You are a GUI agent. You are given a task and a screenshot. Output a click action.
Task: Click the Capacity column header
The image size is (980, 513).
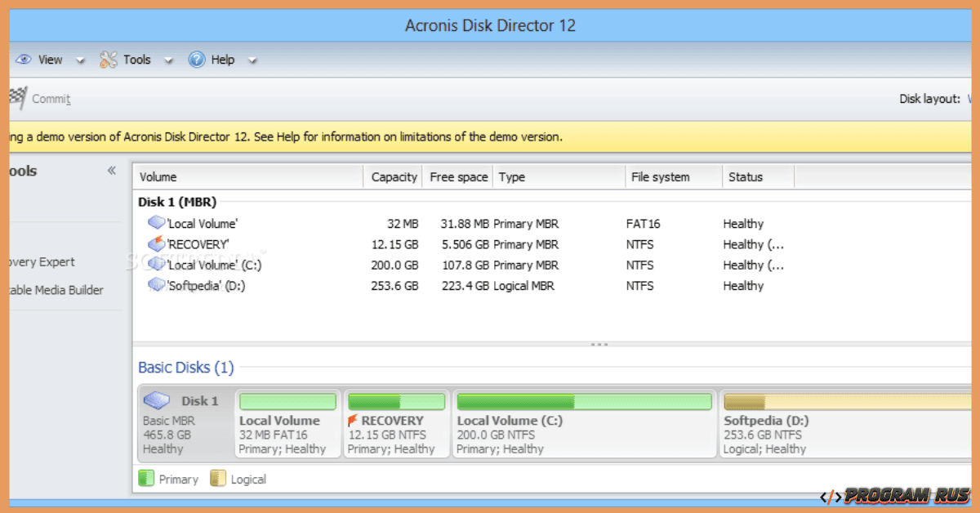coord(394,176)
